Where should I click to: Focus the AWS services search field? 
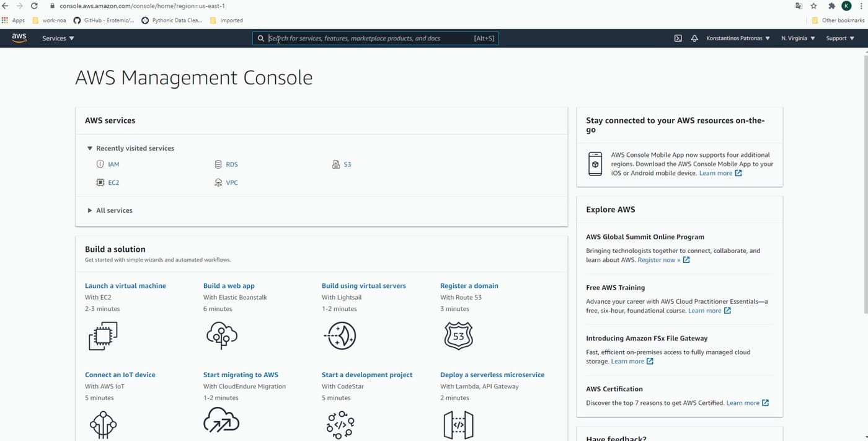(x=375, y=38)
